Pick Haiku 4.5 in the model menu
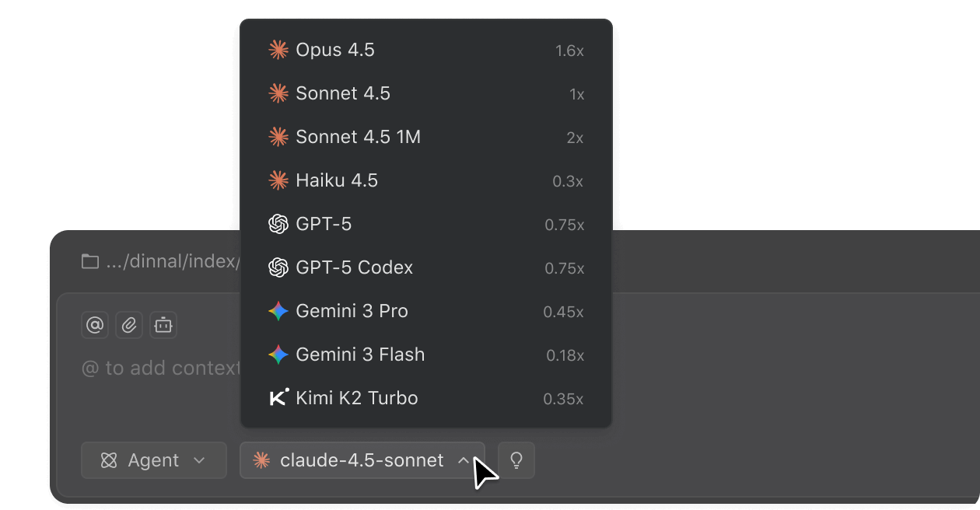The width and height of the screenshot is (980, 510). coord(337,180)
